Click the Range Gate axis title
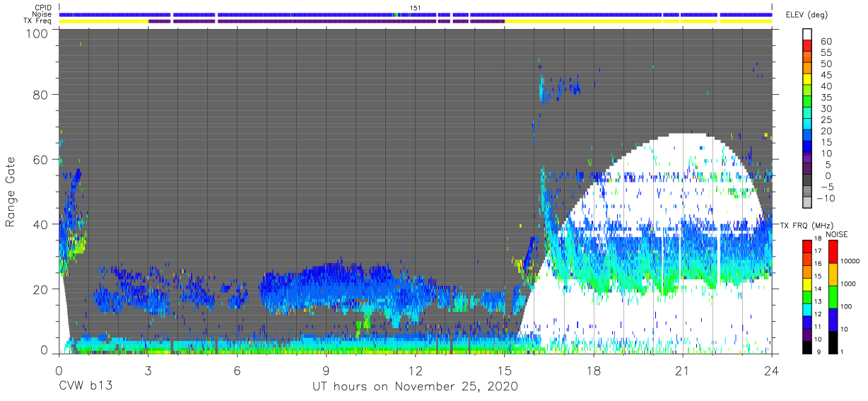 (x=11, y=192)
